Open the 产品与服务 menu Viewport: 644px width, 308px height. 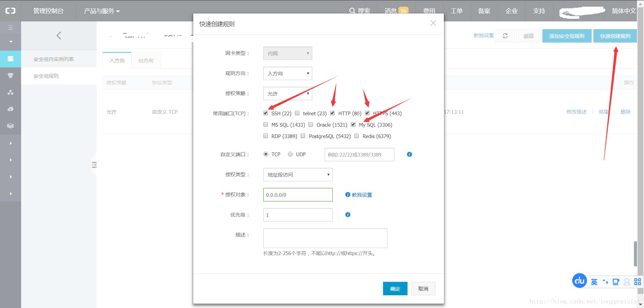[x=101, y=11]
